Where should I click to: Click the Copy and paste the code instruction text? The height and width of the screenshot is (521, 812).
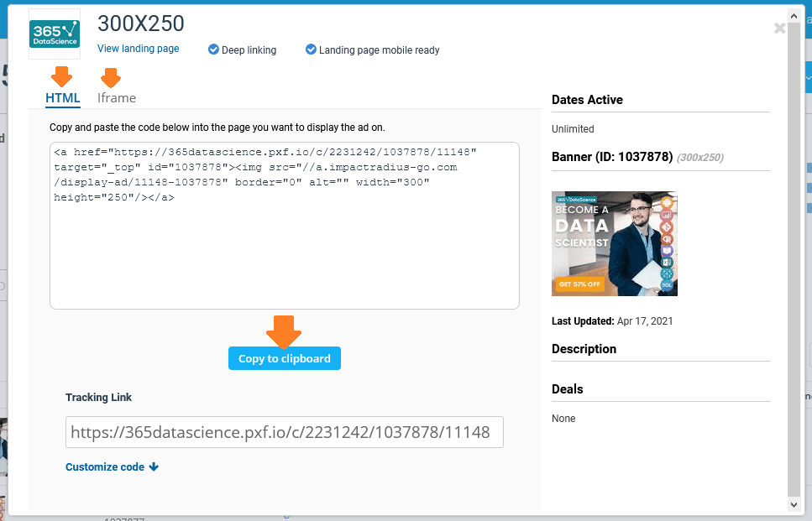click(x=217, y=128)
